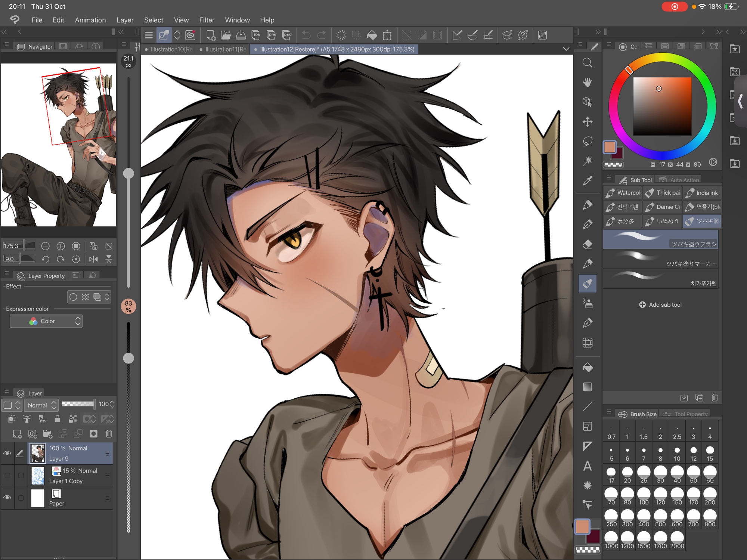Select the Eyedropper tool

tap(587, 181)
